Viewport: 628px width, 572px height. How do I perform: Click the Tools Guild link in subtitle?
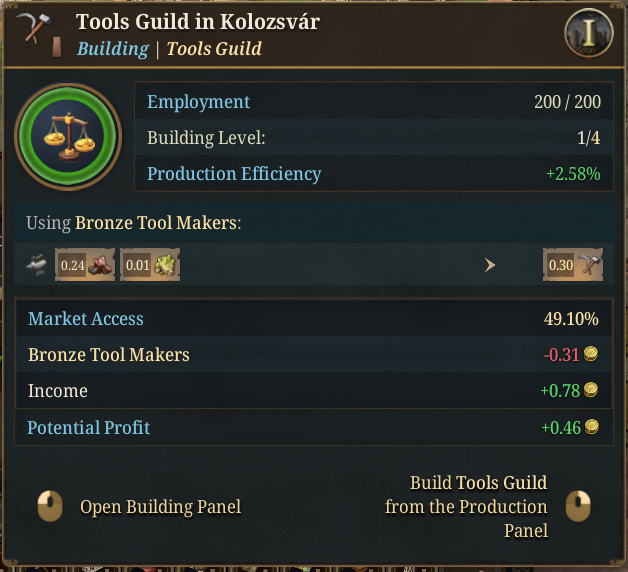click(214, 49)
